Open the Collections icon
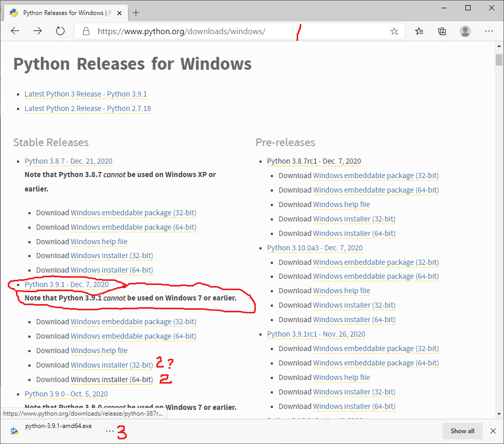Image resolution: width=504 pixels, height=444 pixels. point(442,31)
